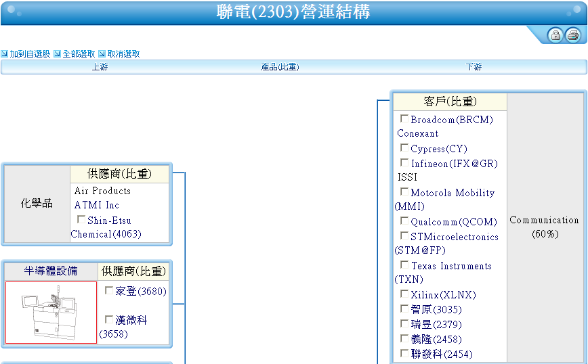
Task: Click the Air Products text
Action: click(102, 191)
